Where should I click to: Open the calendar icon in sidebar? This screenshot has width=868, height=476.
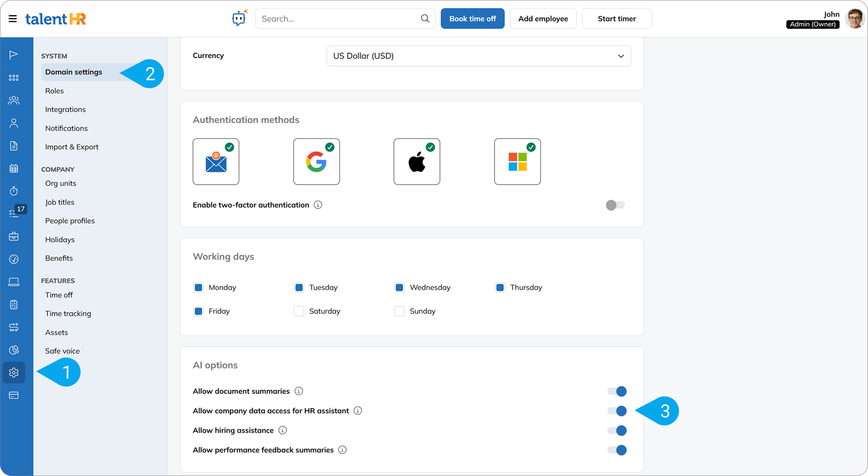(14, 168)
